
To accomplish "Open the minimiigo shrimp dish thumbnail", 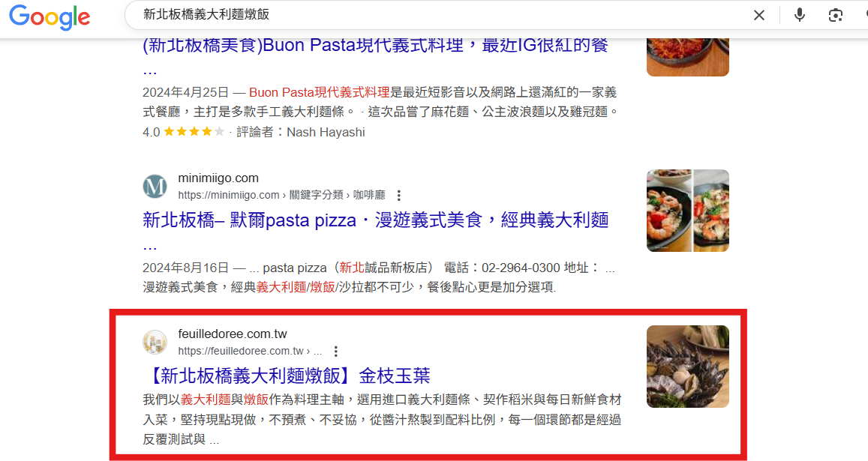I will click(687, 211).
